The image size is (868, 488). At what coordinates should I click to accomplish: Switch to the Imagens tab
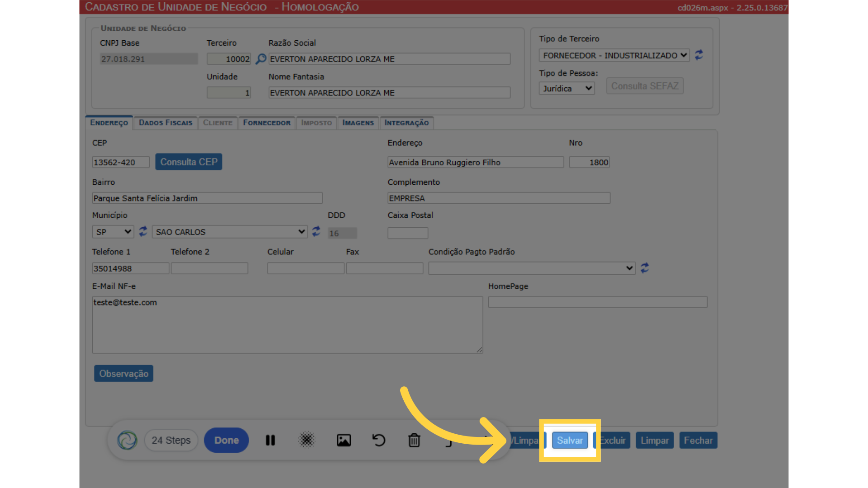(358, 122)
